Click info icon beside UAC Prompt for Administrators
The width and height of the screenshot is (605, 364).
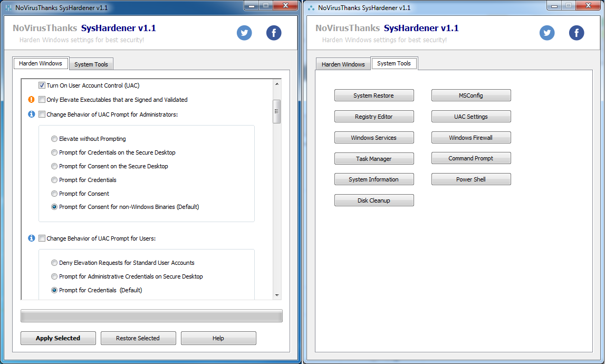[32, 114]
